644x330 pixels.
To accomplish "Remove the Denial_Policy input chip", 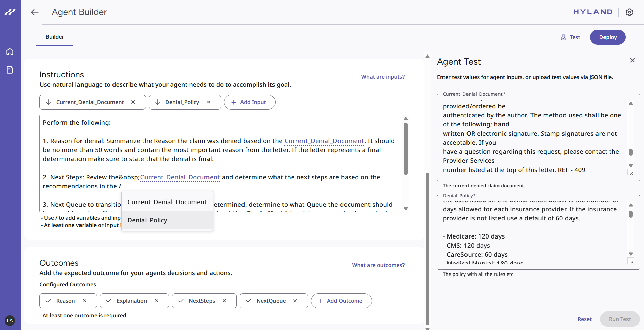I will (208, 102).
